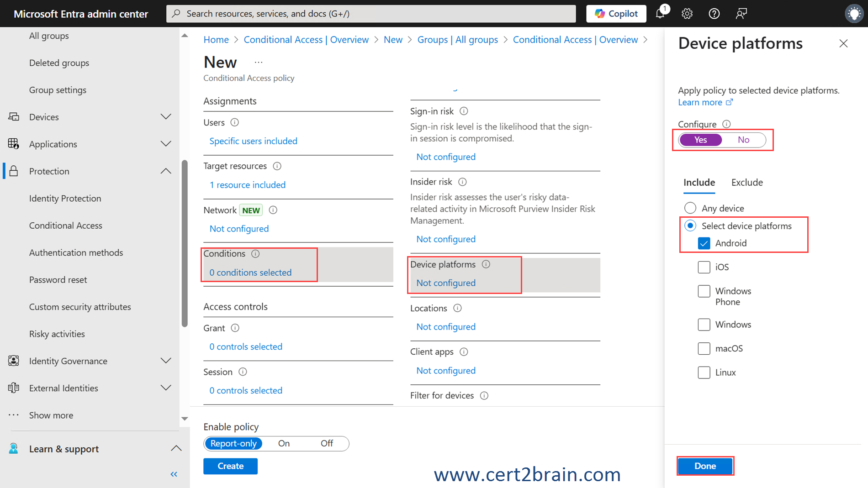Close the Device platforms panel

(x=843, y=43)
